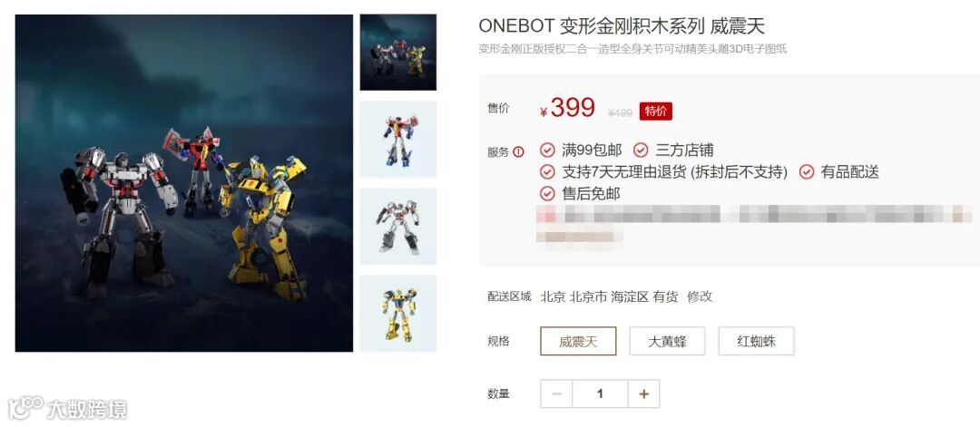Click 修改 to change delivery area
The height and width of the screenshot is (427, 980).
tap(700, 296)
